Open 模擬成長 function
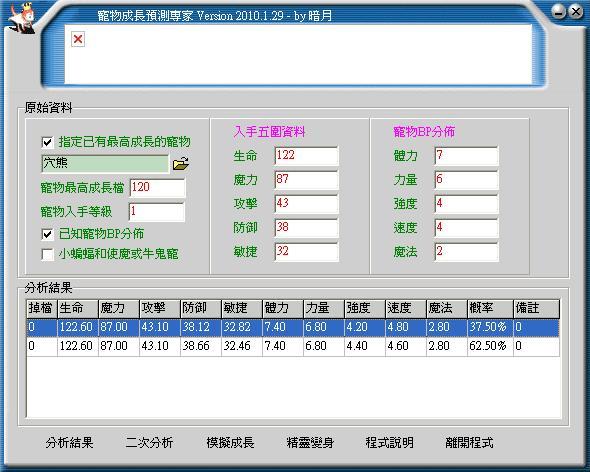 (230, 443)
